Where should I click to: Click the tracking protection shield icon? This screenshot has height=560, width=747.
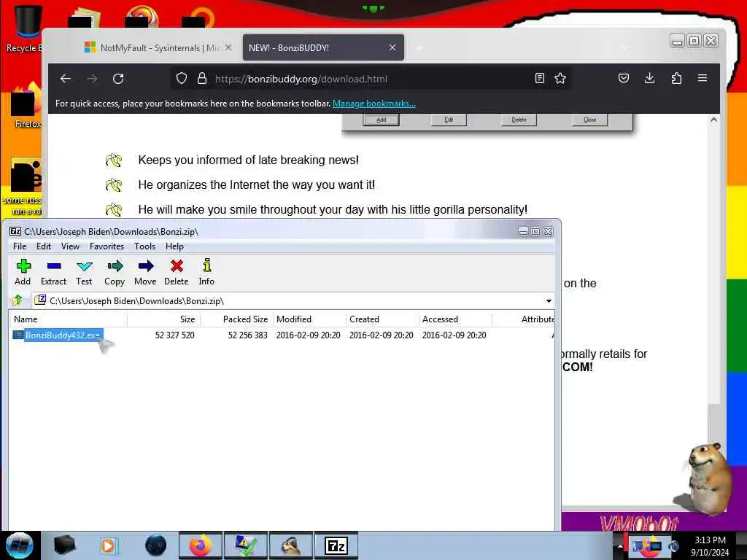point(182,79)
